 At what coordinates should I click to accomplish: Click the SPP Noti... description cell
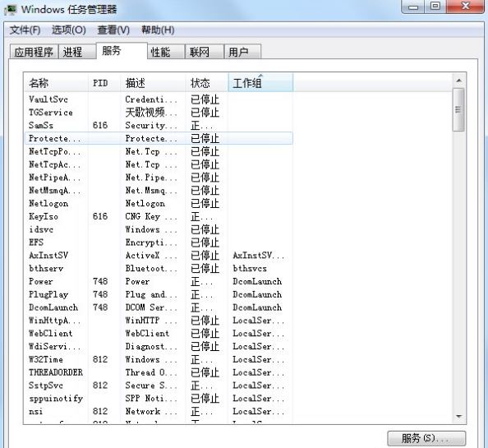point(151,399)
